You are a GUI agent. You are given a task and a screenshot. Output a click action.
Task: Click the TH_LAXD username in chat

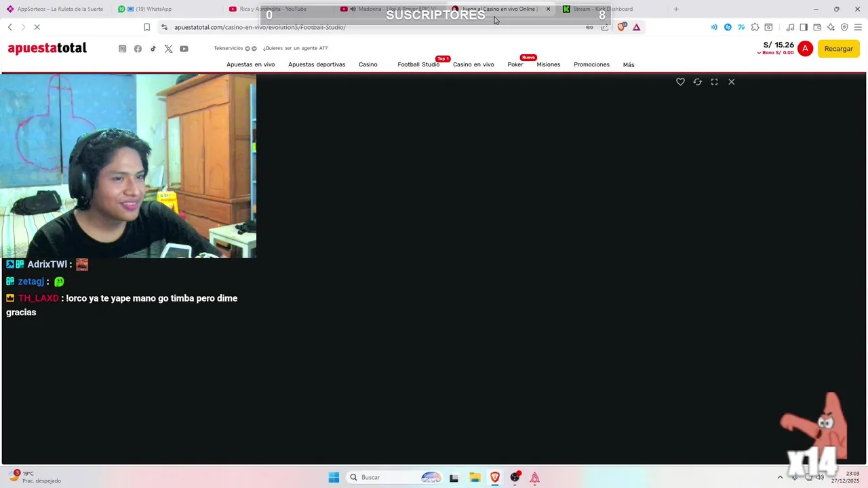pyautogui.click(x=39, y=298)
